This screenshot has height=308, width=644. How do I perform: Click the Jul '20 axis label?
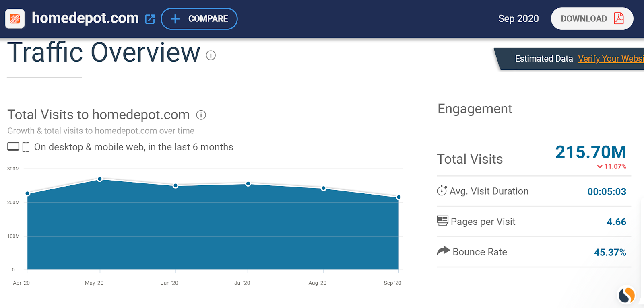tap(242, 283)
